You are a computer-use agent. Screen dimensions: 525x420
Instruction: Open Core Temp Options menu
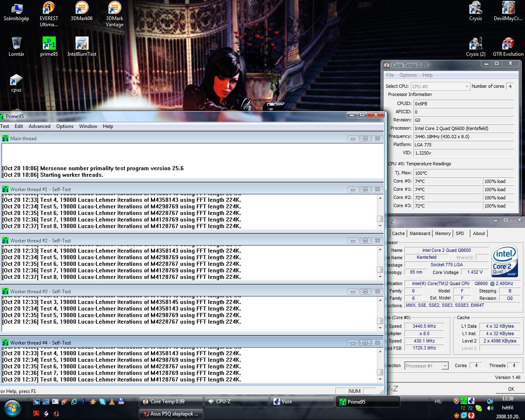point(408,75)
